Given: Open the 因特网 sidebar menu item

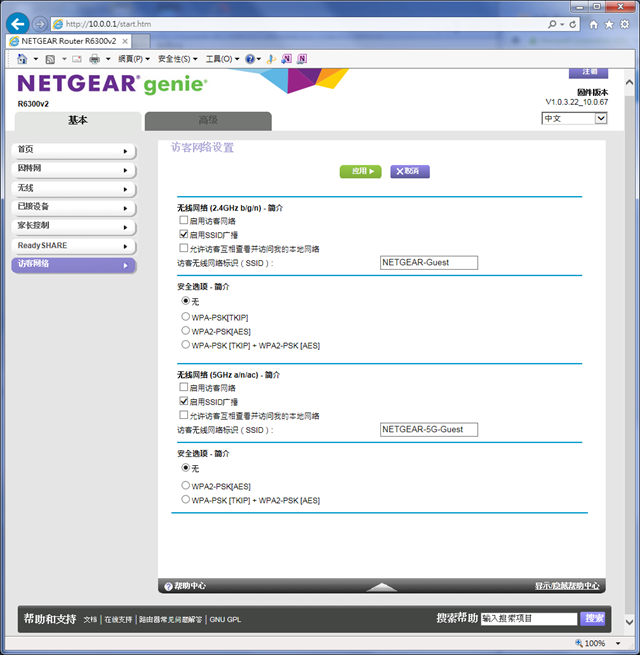Looking at the screenshot, I should coord(74,170).
